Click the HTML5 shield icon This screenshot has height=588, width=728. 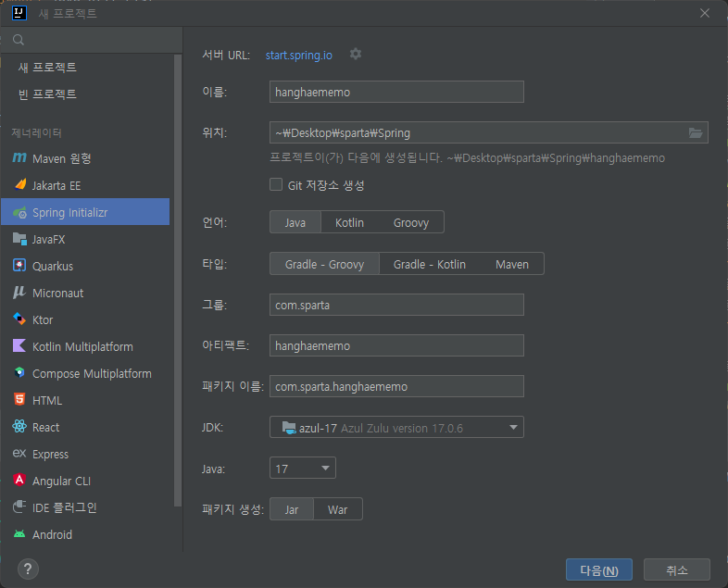point(19,400)
